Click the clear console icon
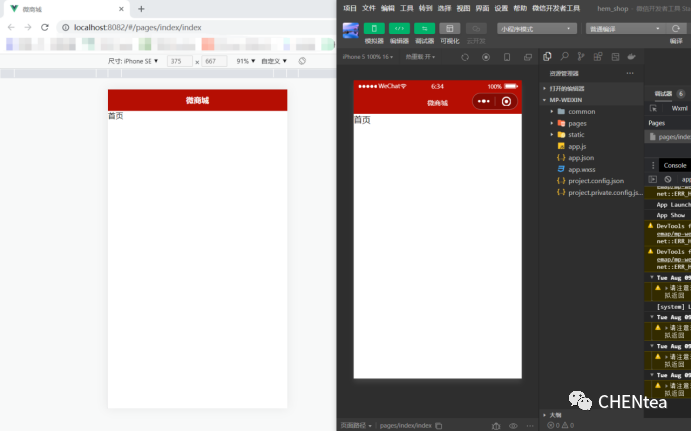 click(x=668, y=179)
